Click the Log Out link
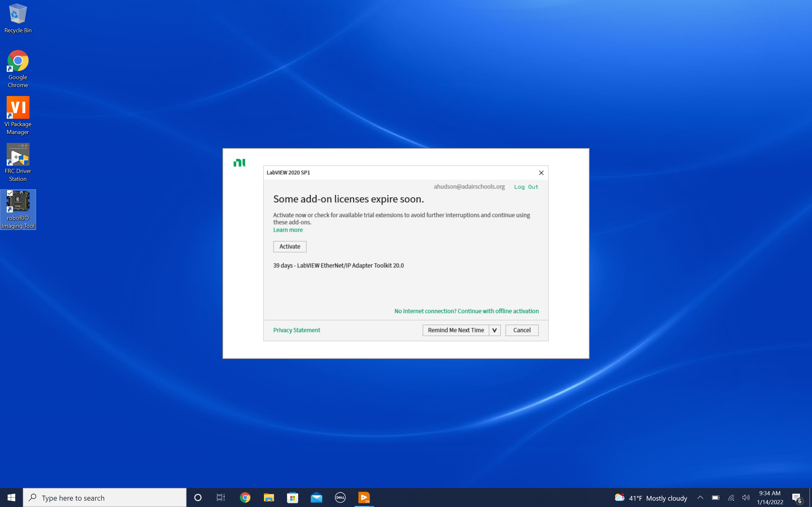Screen dimensions: 812x507 (x=526, y=187)
